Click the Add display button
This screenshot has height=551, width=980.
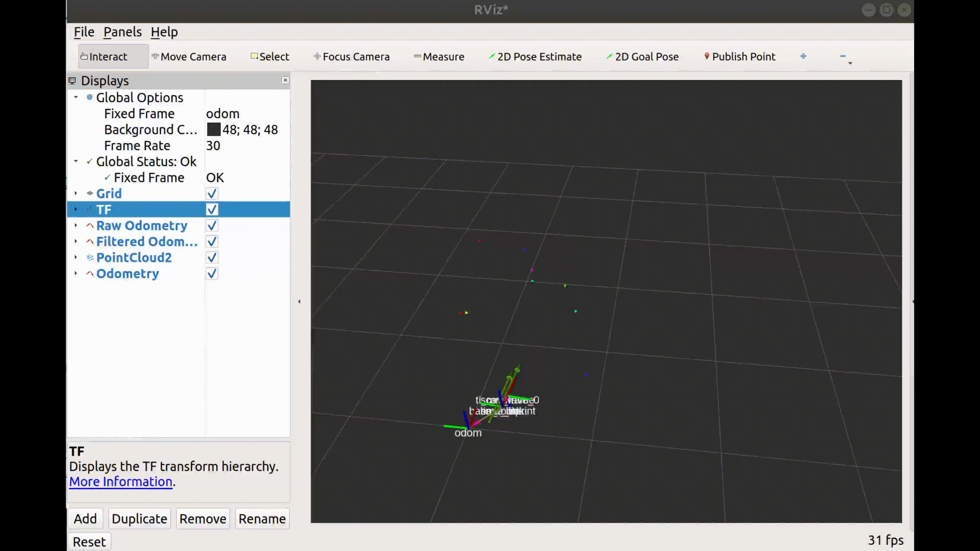pyautogui.click(x=85, y=519)
